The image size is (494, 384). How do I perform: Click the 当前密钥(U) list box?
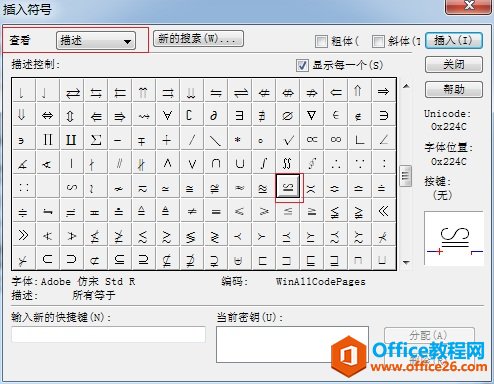click(292, 344)
